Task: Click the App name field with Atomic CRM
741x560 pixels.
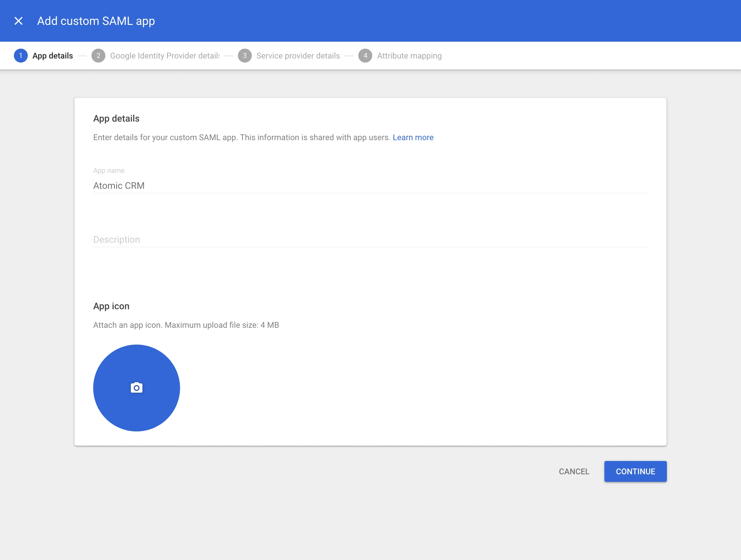Action: click(370, 186)
